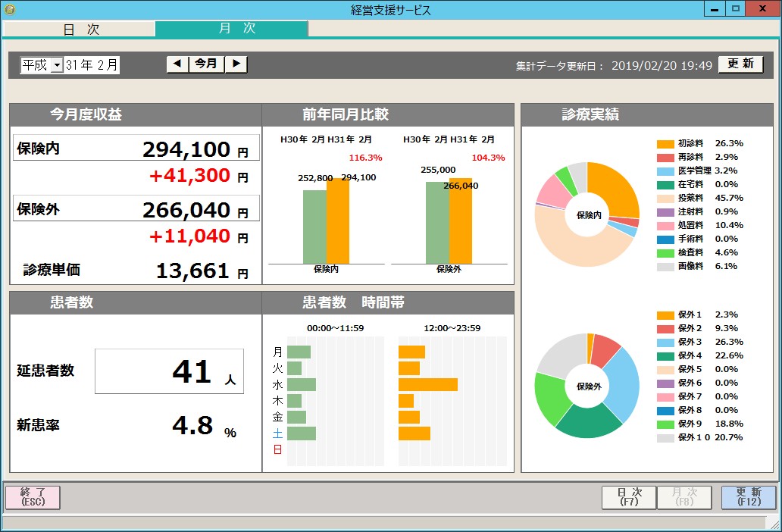Screen dimensions: 782x532
Task: Click the 集計データ更新日 timestamp
Action: [x=662, y=66]
